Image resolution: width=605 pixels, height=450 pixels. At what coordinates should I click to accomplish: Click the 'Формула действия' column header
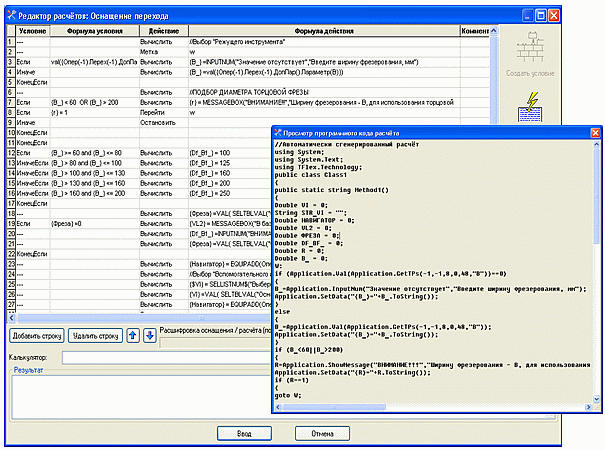324,31
